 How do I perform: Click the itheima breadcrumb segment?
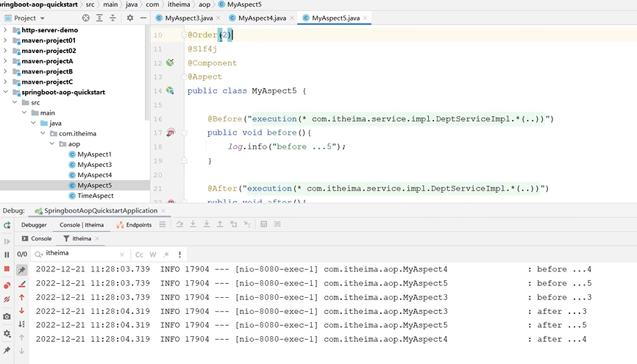[179, 4]
